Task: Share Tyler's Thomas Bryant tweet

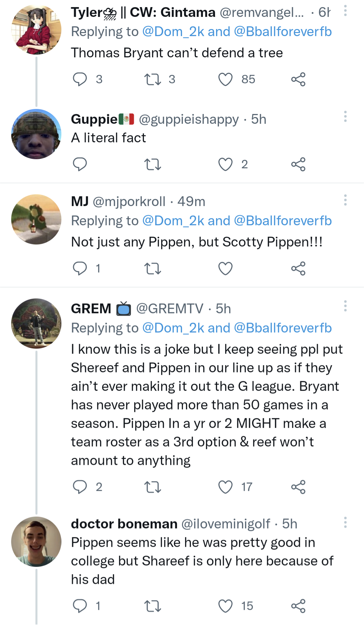Action: tap(298, 80)
